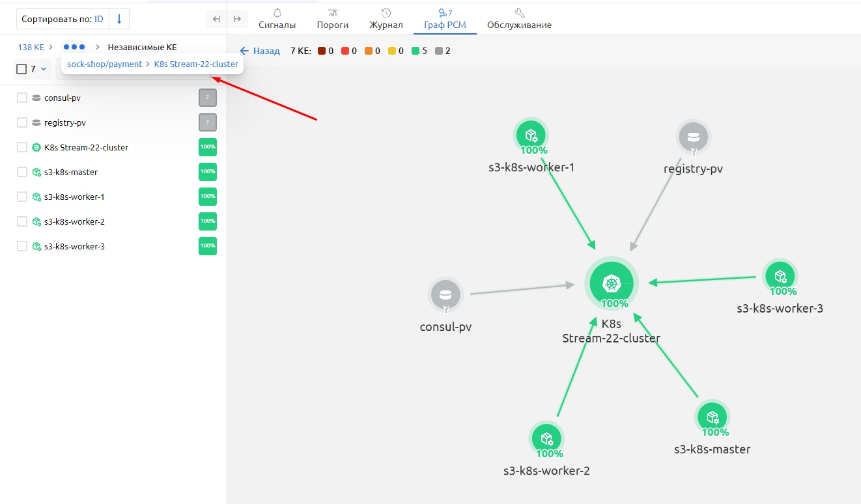Expand the breadcrumb ellipsis dots
Image resolution: width=861 pixels, height=504 pixels.
click(x=74, y=47)
